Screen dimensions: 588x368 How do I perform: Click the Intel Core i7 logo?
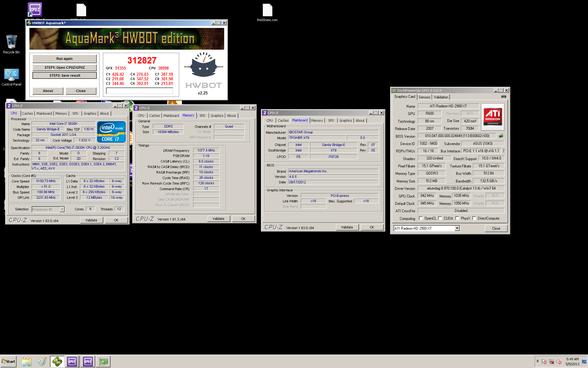point(111,132)
